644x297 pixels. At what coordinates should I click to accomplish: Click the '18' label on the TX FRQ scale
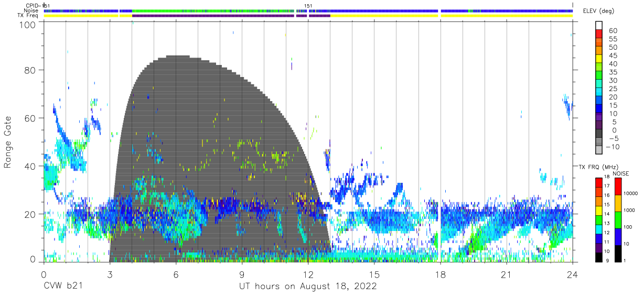point(608,178)
